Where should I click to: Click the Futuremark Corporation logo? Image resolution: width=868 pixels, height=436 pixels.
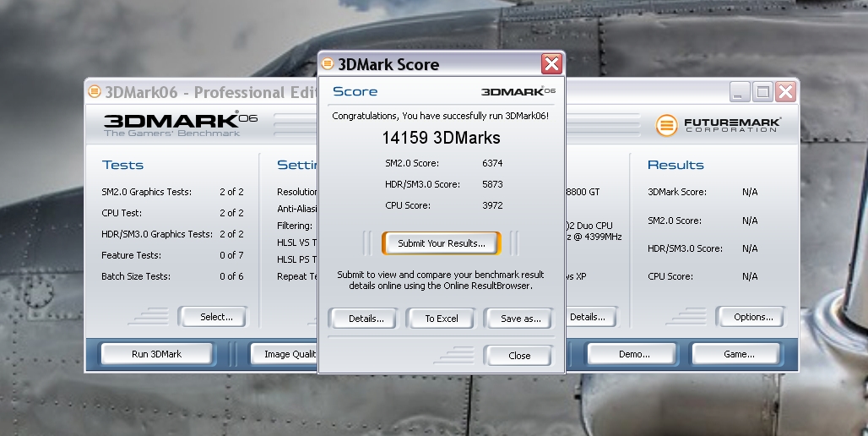click(718, 125)
